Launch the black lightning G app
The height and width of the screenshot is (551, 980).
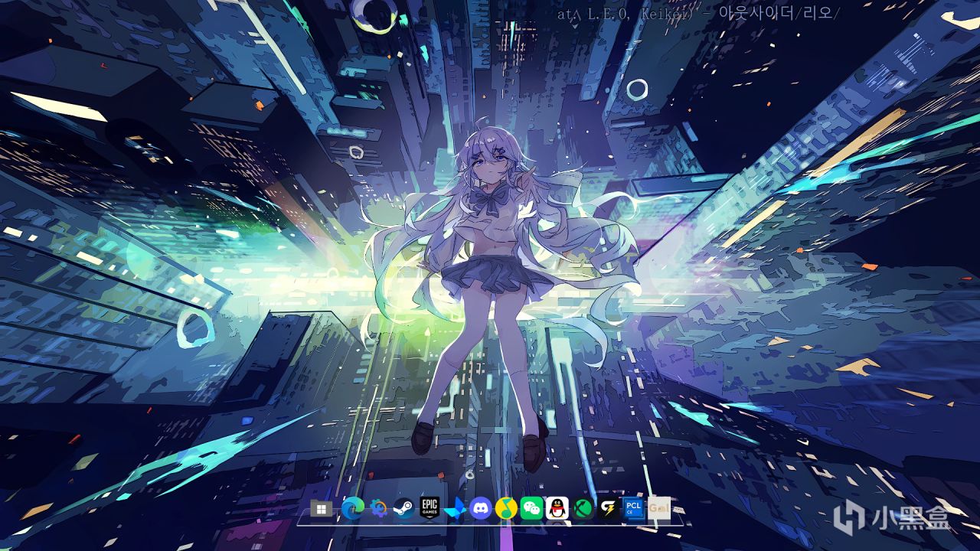click(608, 508)
